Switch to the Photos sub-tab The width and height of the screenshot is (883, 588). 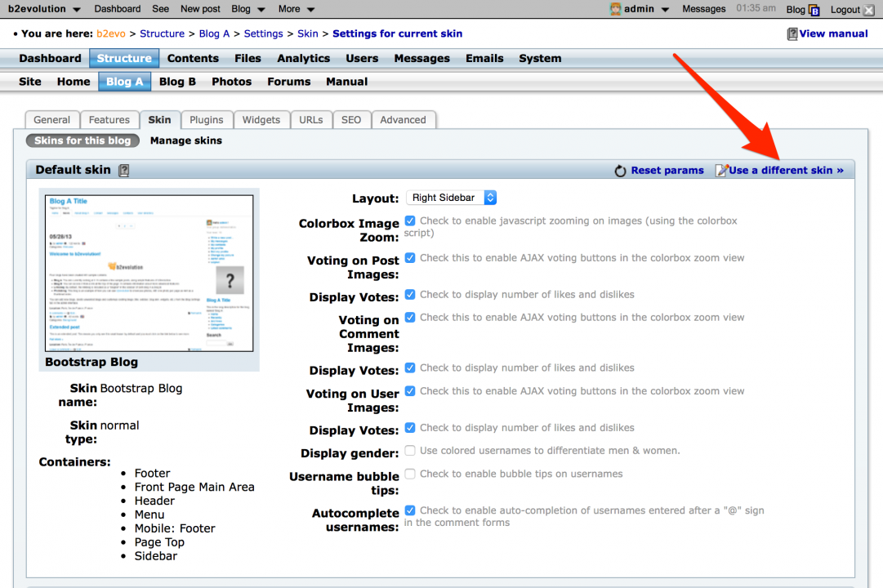[x=231, y=82]
